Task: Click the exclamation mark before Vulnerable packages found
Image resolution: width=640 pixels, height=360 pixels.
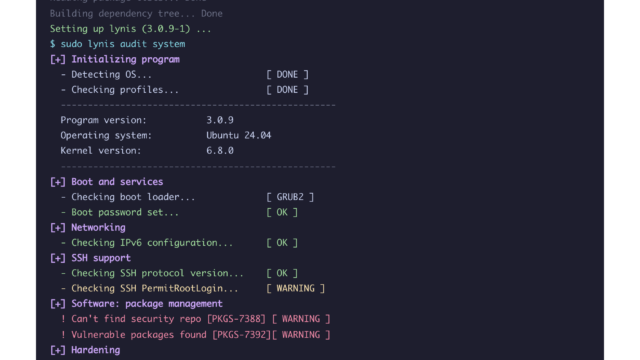Action: 63,335
